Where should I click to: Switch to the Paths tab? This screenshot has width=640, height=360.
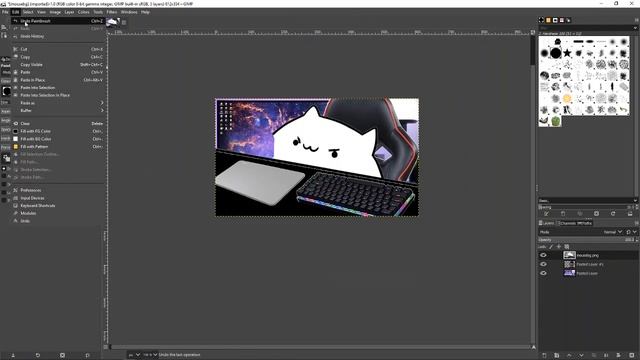click(584, 223)
